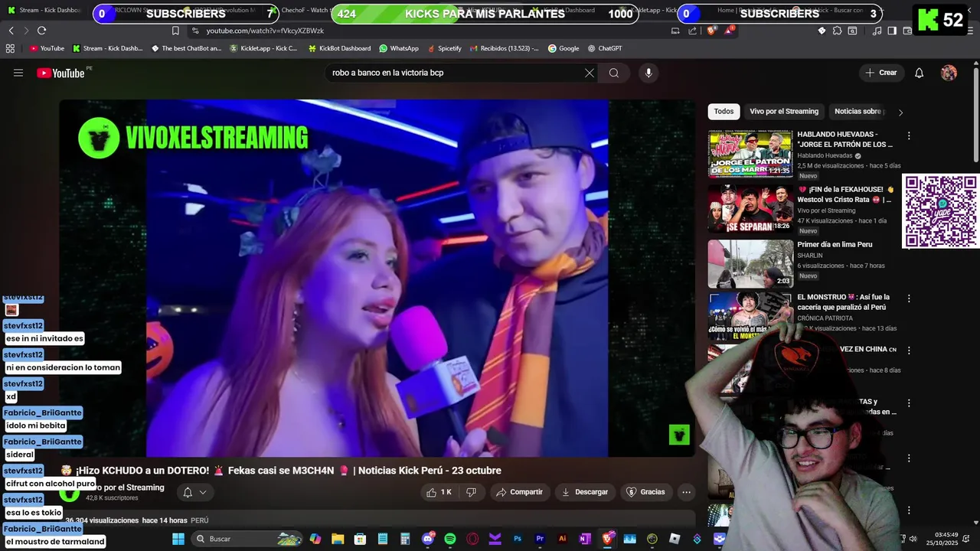Open OneNote from the taskbar
Viewport: 980px width, 551px height.
click(x=585, y=539)
